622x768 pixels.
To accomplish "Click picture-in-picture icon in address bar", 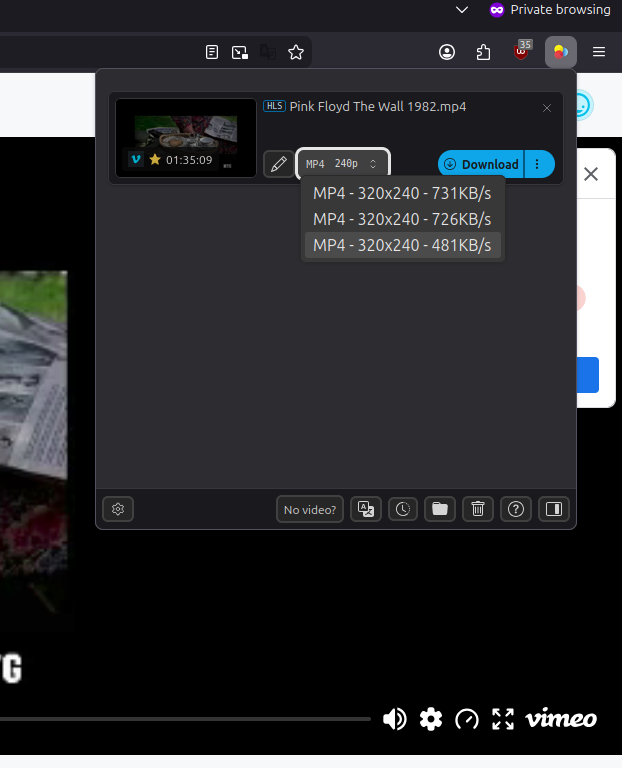I will point(240,52).
